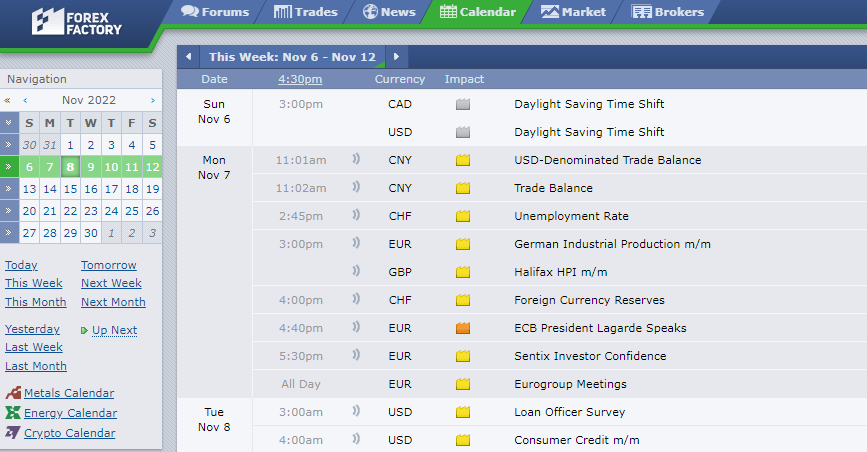Viewport: 867px width, 452px height.
Task: Toggle alert icon for ECB Lagarde Speaks
Action: pos(356,327)
